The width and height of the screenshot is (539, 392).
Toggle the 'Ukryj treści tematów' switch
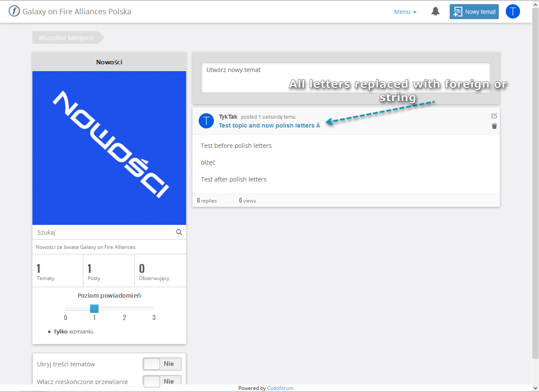(x=162, y=364)
